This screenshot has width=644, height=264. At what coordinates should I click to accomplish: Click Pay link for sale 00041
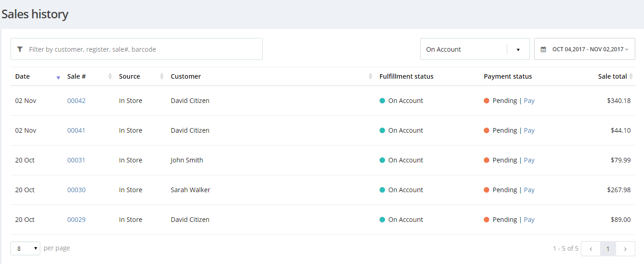(x=529, y=130)
